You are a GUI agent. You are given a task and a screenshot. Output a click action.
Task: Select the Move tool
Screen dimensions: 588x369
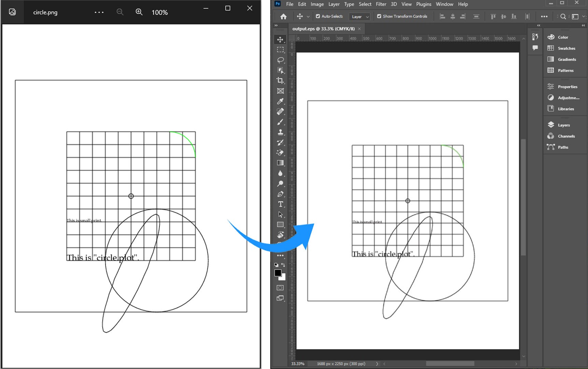click(x=280, y=40)
